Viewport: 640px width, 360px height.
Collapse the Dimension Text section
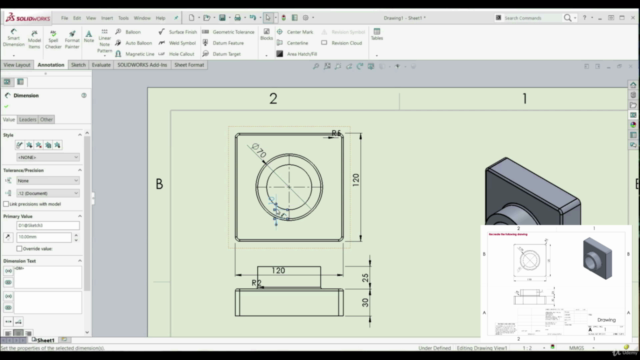(80, 261)
